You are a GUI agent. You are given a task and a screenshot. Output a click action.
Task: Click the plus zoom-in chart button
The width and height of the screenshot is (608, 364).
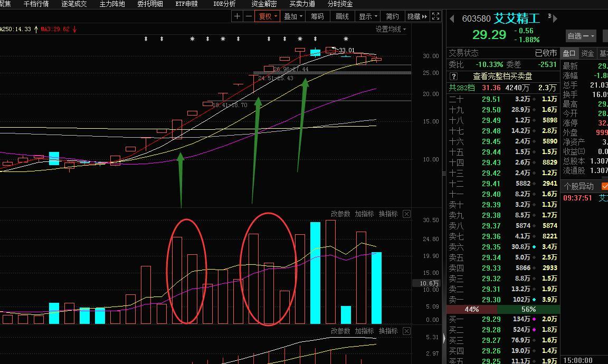(237, 16)
